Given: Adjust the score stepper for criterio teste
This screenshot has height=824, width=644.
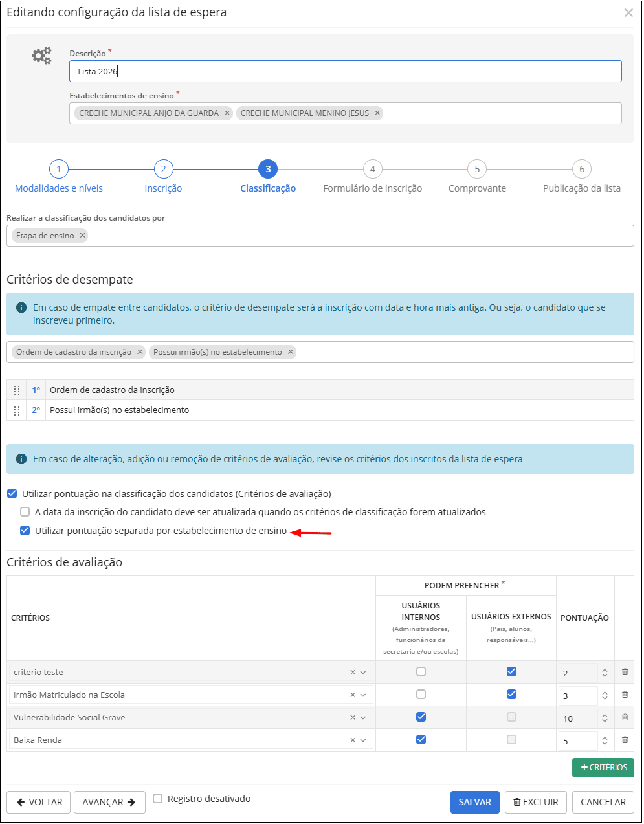Looking at the screenshot, I should [605, 673].
